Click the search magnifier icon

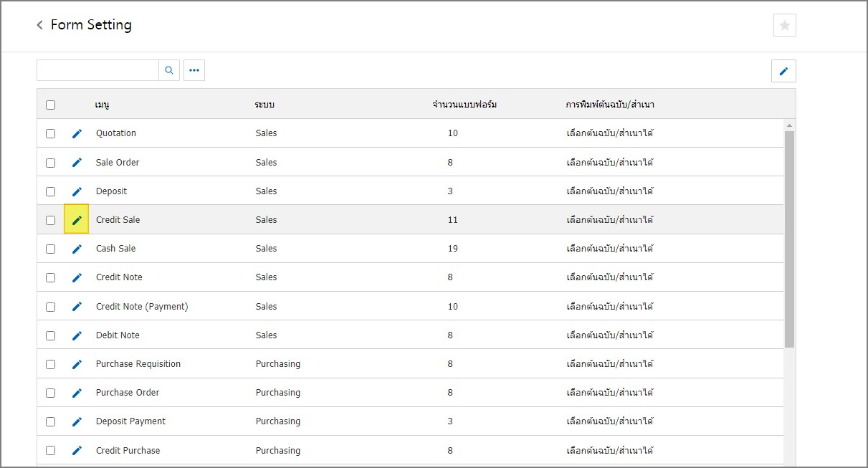point(169,70)
